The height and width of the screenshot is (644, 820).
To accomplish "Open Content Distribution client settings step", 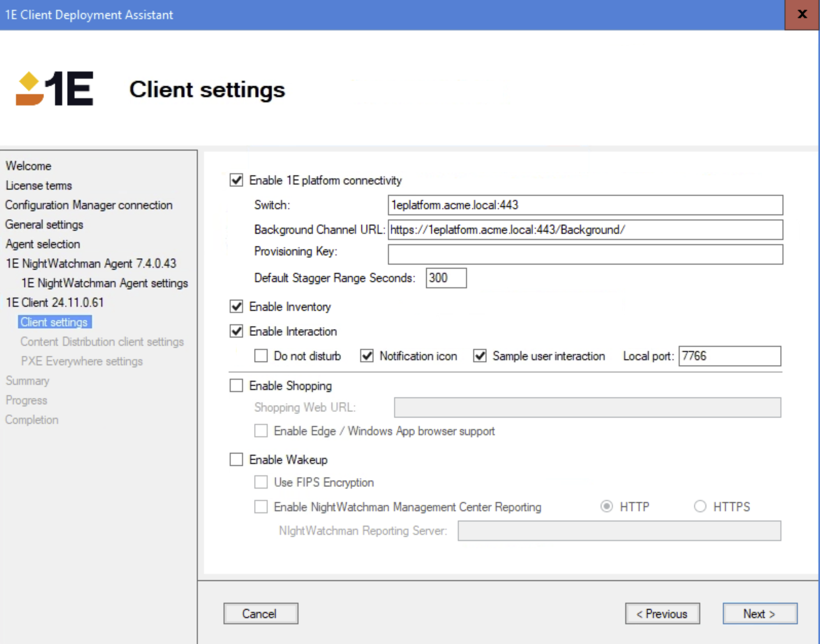I will [x=102, y=342].
